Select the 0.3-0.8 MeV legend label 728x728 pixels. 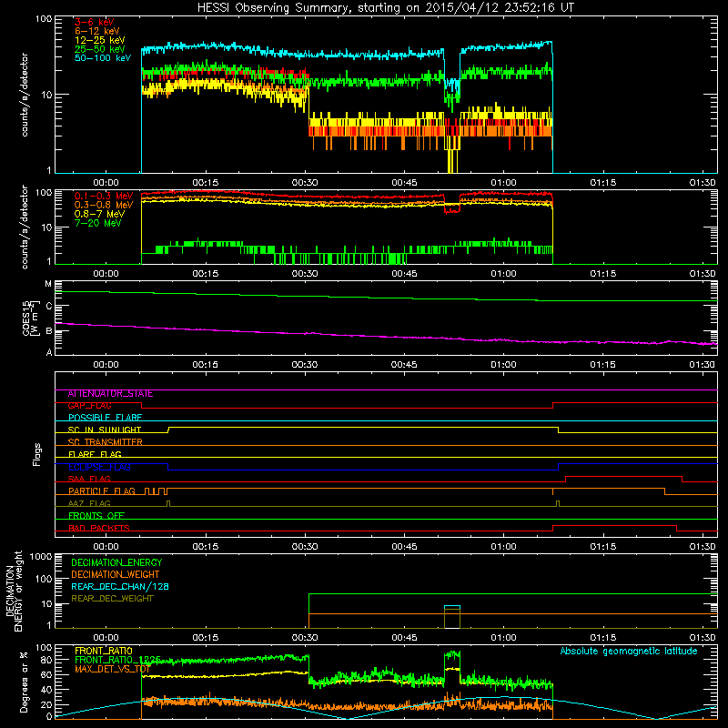click(104, 205)
